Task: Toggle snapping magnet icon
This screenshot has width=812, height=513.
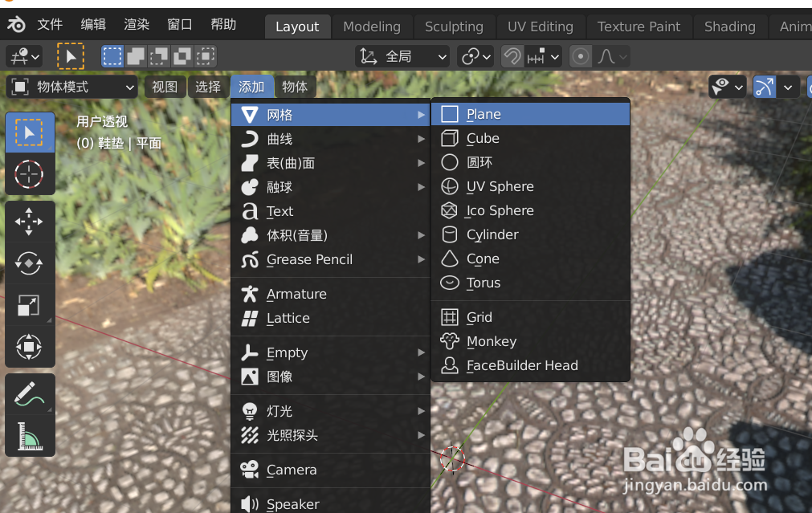Action: (x=512, y=56)
